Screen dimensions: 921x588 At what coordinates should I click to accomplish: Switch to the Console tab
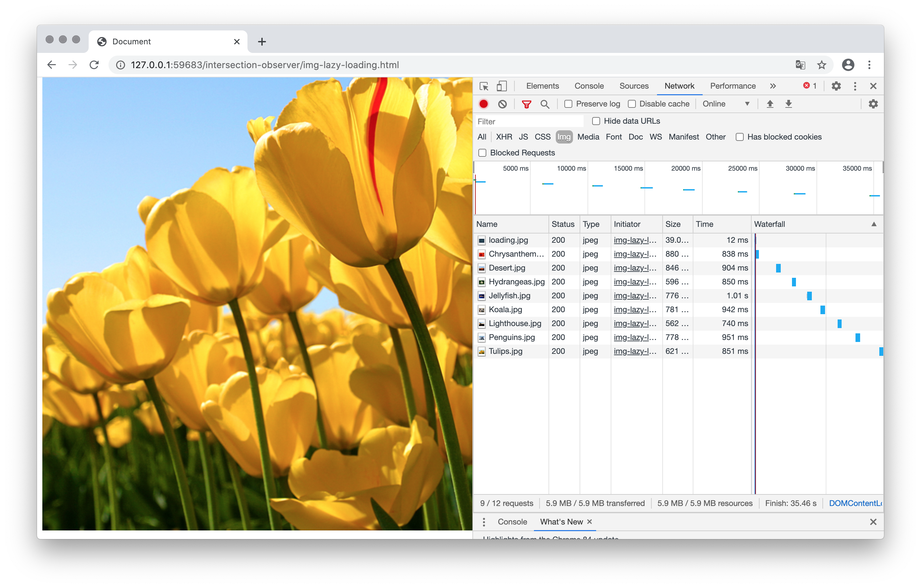(589, 86)
